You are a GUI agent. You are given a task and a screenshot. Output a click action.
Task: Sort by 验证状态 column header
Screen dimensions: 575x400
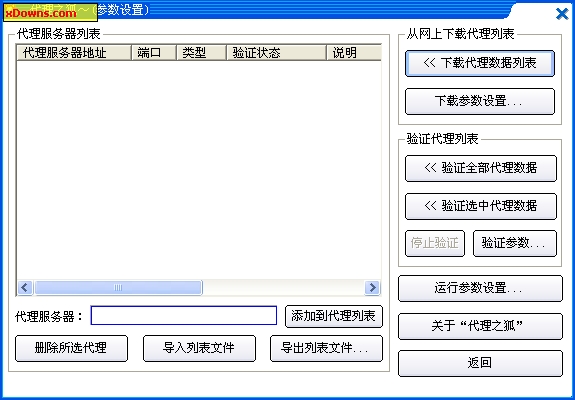tap(276, 52)
